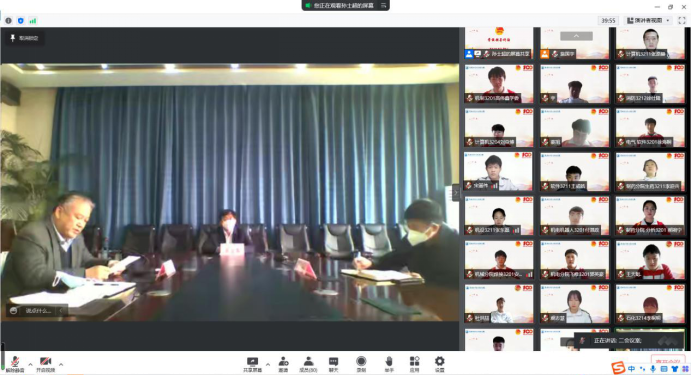
Task: Open the chat panel icon
Action: 334,365
